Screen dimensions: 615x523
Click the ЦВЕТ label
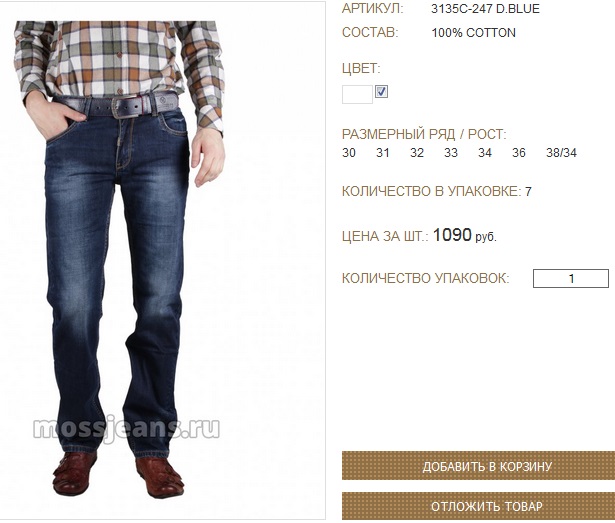[361, 69]
